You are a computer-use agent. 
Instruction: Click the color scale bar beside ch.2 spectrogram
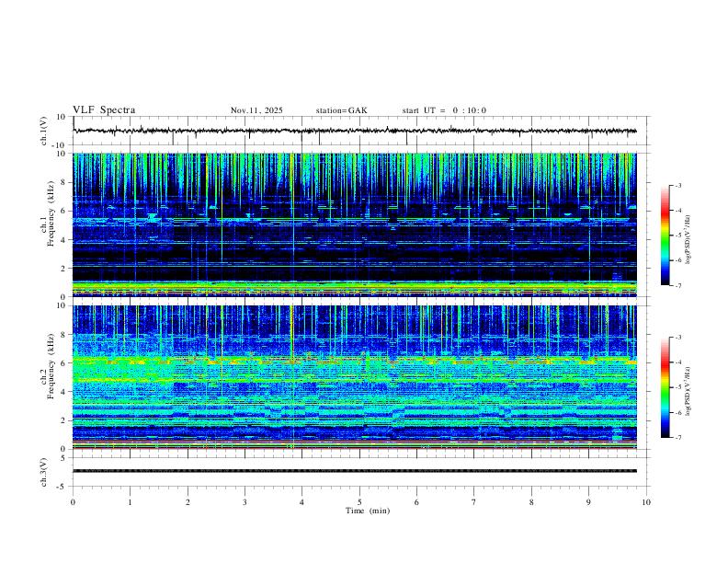pyautogui.click(x=665, y=387)
